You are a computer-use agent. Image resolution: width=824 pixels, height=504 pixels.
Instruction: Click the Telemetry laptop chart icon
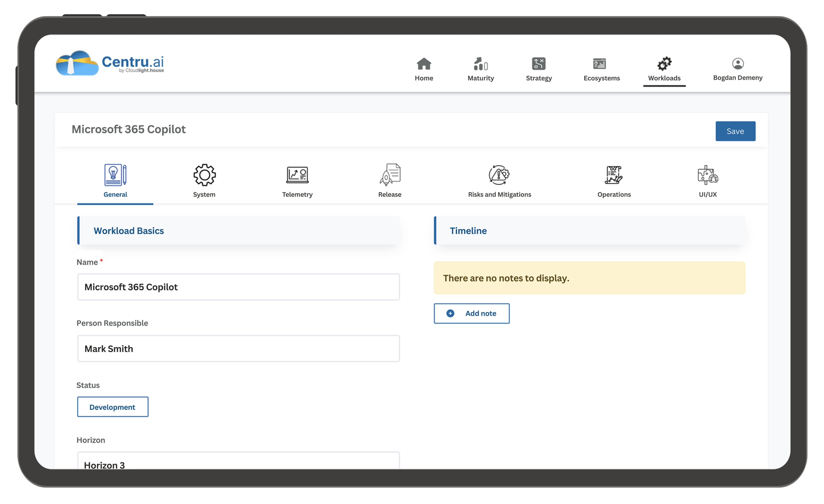297,175
